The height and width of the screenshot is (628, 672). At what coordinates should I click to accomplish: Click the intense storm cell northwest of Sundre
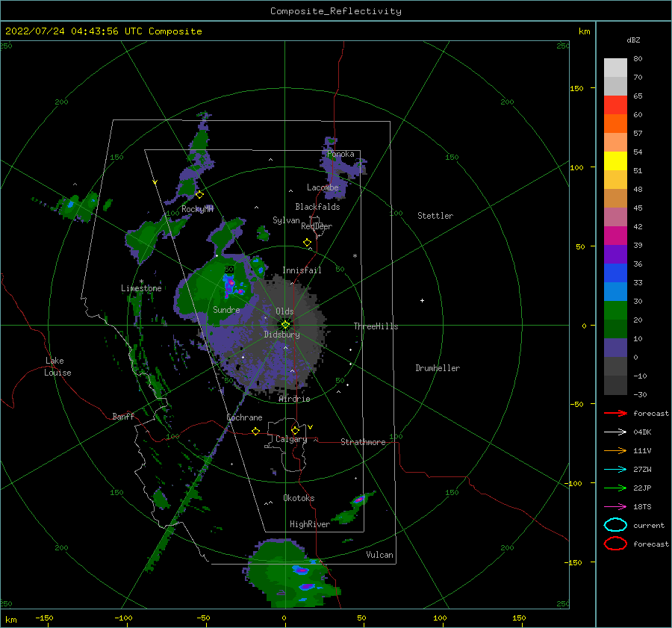[232, 286]
